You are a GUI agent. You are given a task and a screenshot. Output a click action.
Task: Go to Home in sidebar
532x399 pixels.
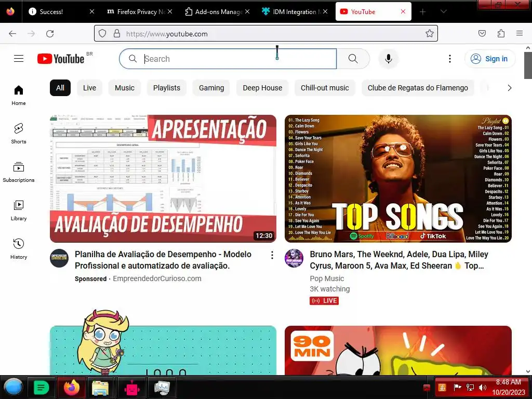pos(19,96)
